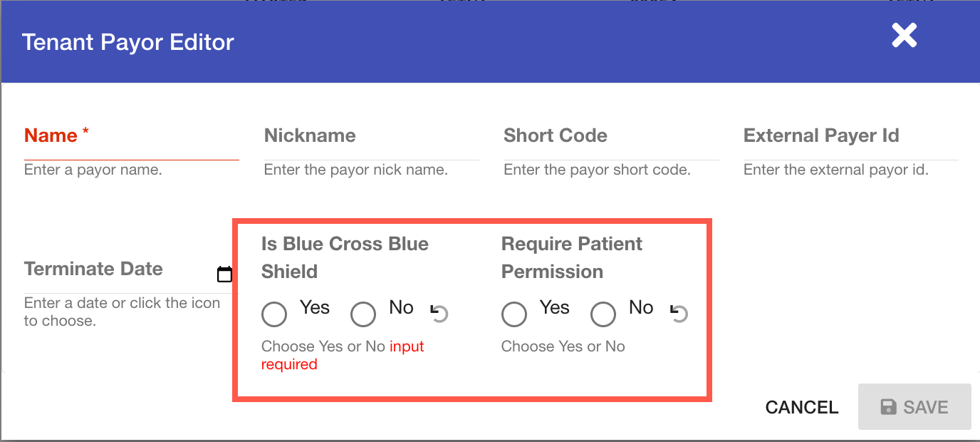This screenshot has height=442, width=980.
Task: Click the 'Enter the payor short code.' hint
Action: tap(597, 170)
